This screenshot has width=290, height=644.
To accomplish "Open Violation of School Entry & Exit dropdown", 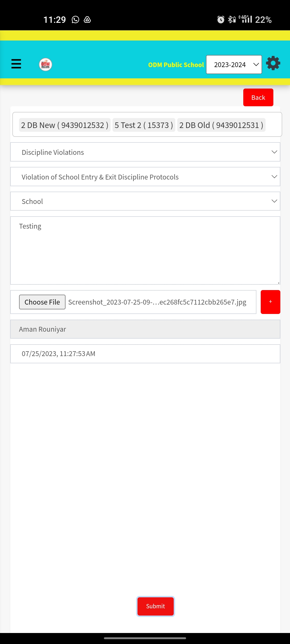I will tap(145, 177).
